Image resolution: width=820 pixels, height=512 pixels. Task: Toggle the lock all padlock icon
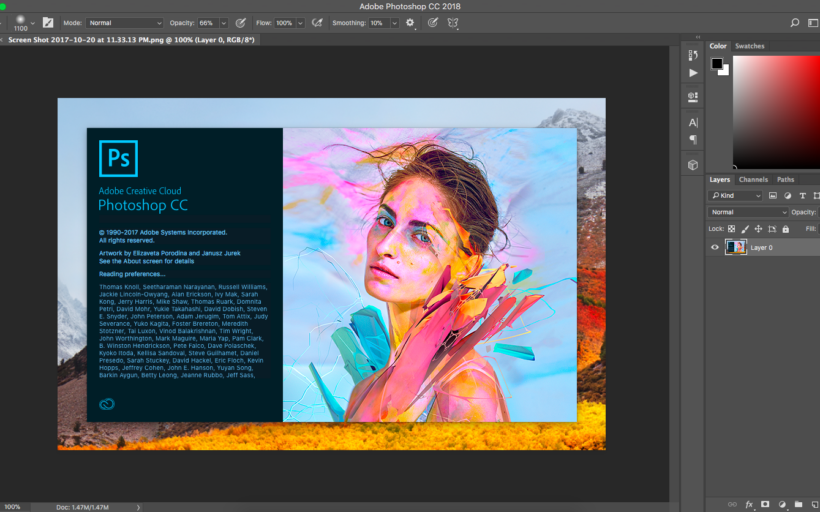pos(785,229)
